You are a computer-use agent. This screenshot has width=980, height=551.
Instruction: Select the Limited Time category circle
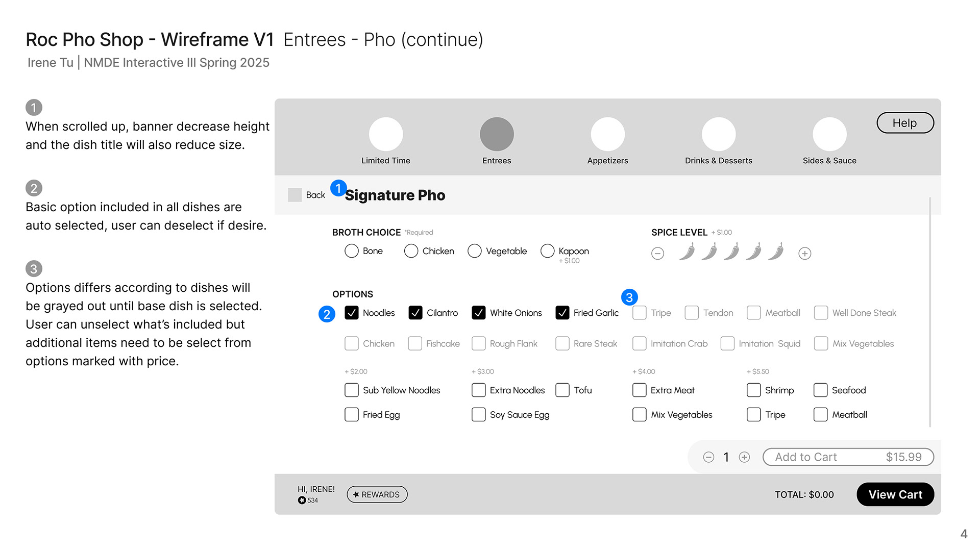[x=386, y=134]
